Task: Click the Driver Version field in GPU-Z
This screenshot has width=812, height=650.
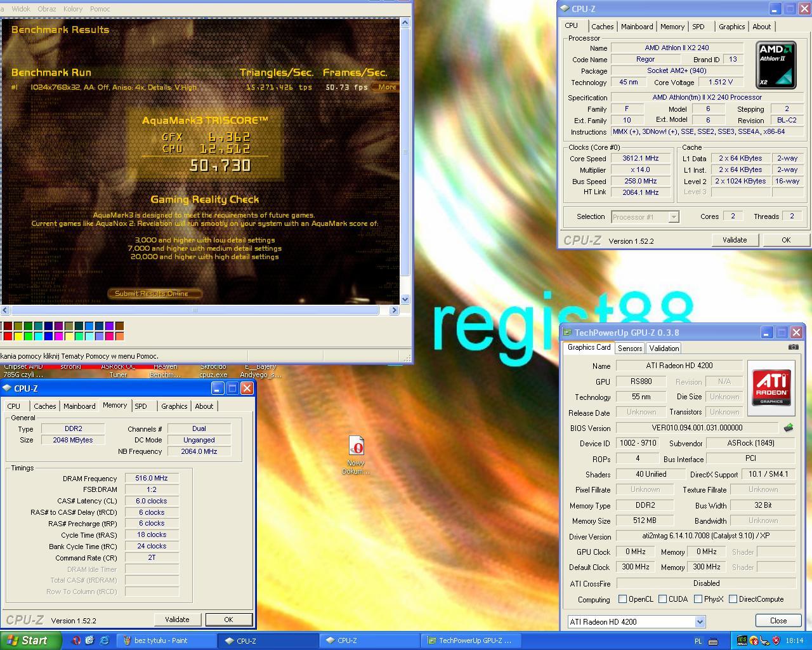Action: 705,536
